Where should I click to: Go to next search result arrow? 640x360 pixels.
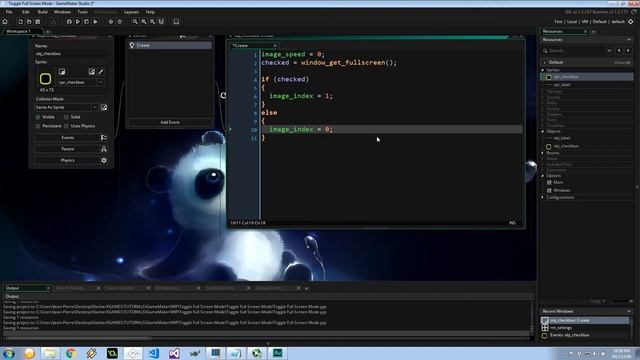click(x=628, y=51)
